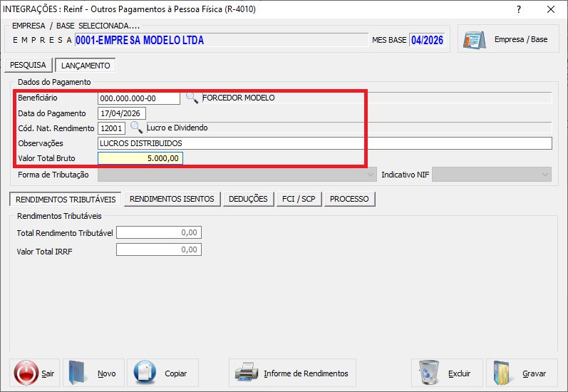
Task: Click the search icon beside Cód. Nat. Rendimento
Action: [x=136, y=128]
